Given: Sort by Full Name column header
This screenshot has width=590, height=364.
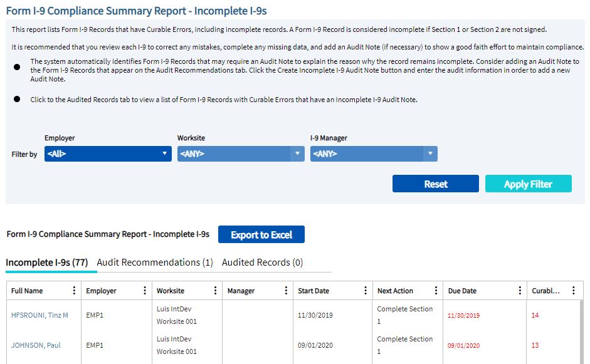Looking at the screenshot, I should (x=27, y=291).
